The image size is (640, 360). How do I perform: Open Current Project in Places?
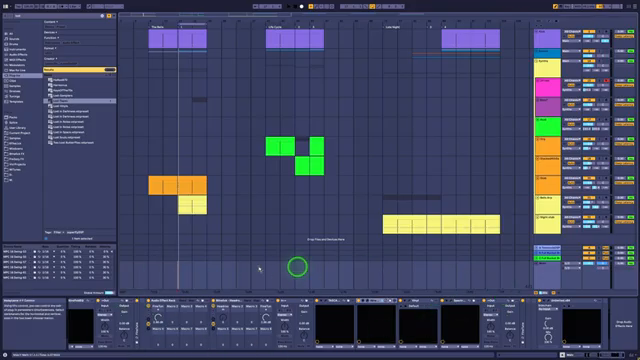tap(19, 133)
